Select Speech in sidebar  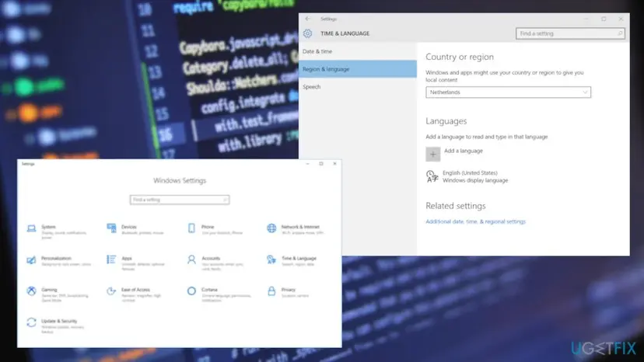pyautogui.click(x=358, y=86)
